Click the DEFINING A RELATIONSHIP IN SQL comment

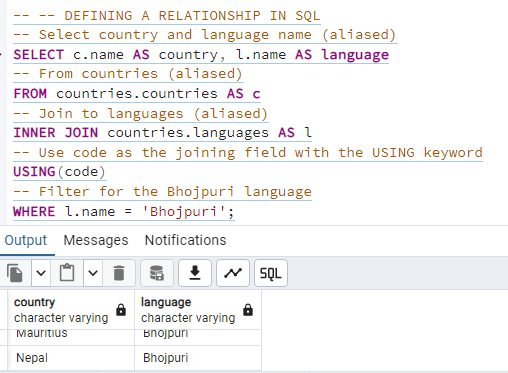point(167,16)
